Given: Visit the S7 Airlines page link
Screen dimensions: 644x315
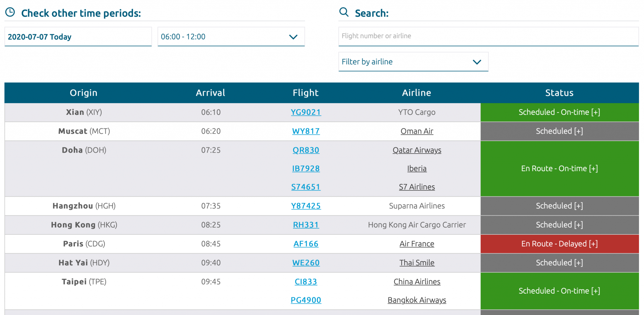Looking at the screenshot, I should tap(417, 187).
